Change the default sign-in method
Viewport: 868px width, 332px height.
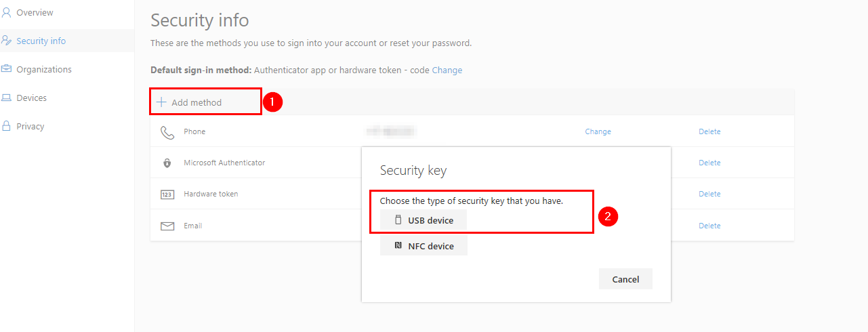tap(447, 70)
